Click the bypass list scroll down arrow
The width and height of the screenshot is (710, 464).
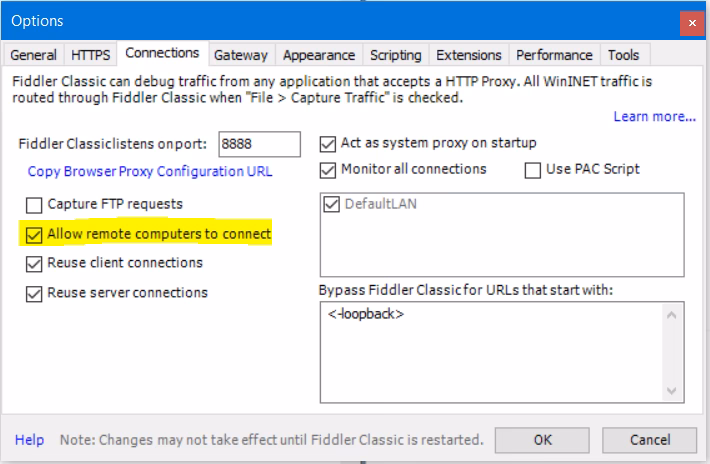pyautogui.click(x=672, y=390)
